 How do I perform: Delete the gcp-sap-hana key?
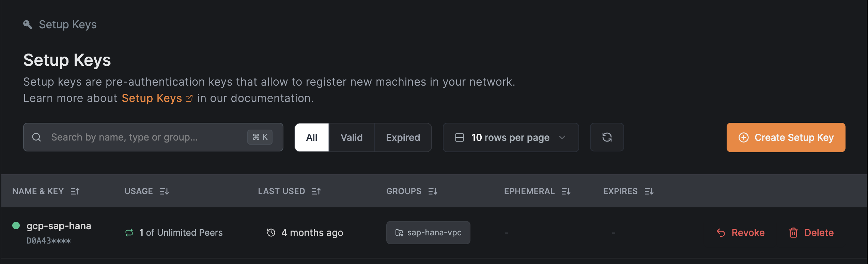click(811, 233)
